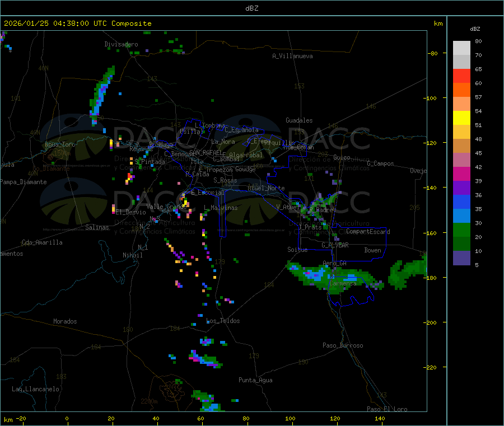Click the Morados map label
504x426 pixels.
[x=66, y=321]
